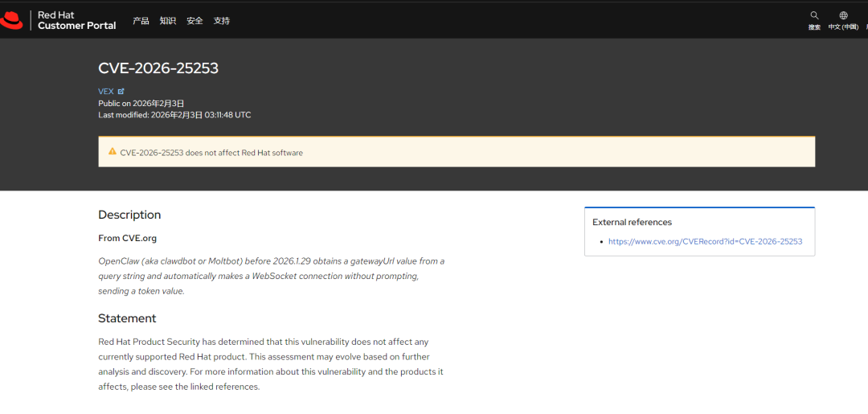Screen dimensions: 868x414
Task: Open the 知识 menu
Action: pyautogui.click(x=168, y=20)
